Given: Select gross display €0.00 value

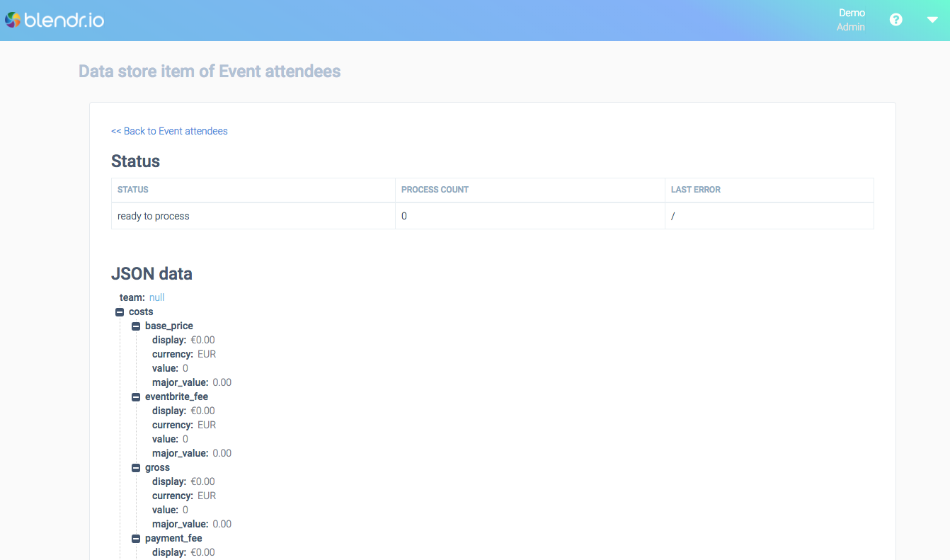Looking at the screenshot, I should coord(202,481).
